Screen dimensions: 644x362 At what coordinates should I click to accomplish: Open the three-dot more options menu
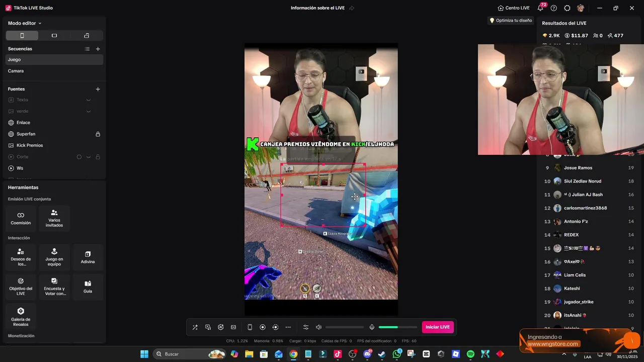288,327
